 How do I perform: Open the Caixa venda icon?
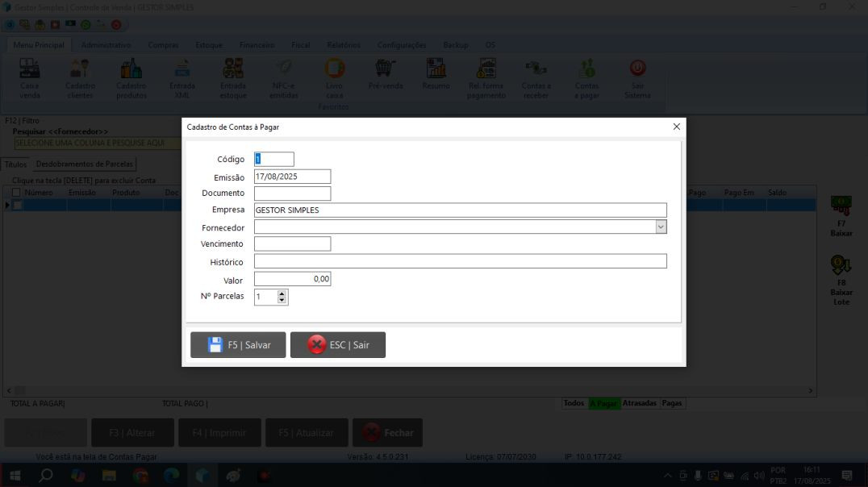30,70
